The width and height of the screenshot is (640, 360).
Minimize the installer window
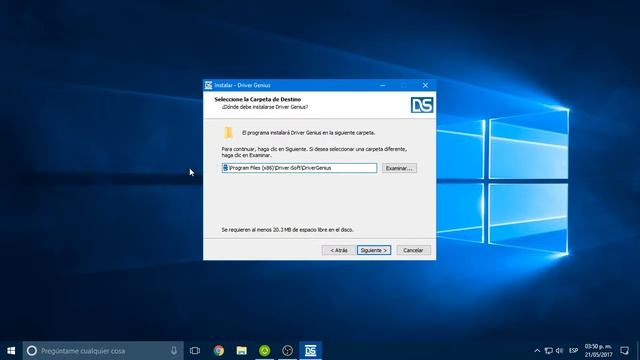tap(382, 85)
